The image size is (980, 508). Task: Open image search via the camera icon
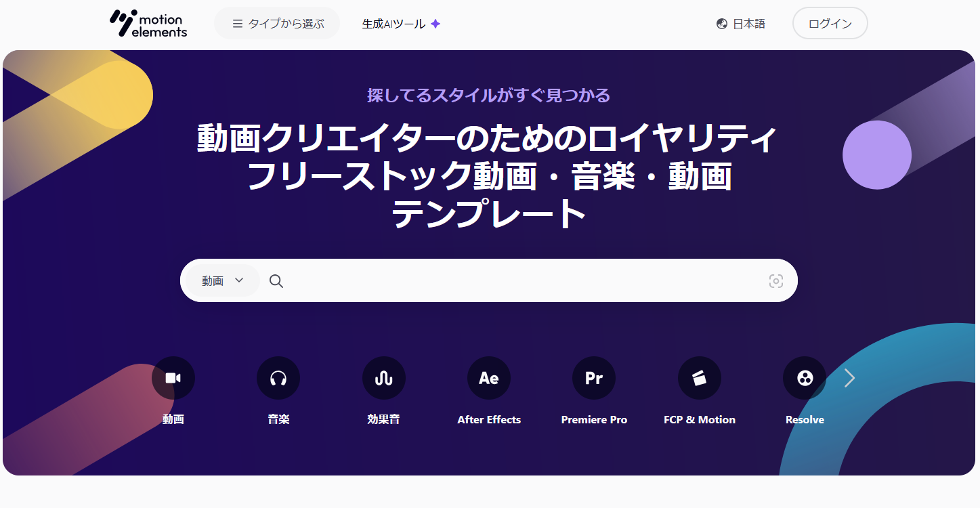775,280
